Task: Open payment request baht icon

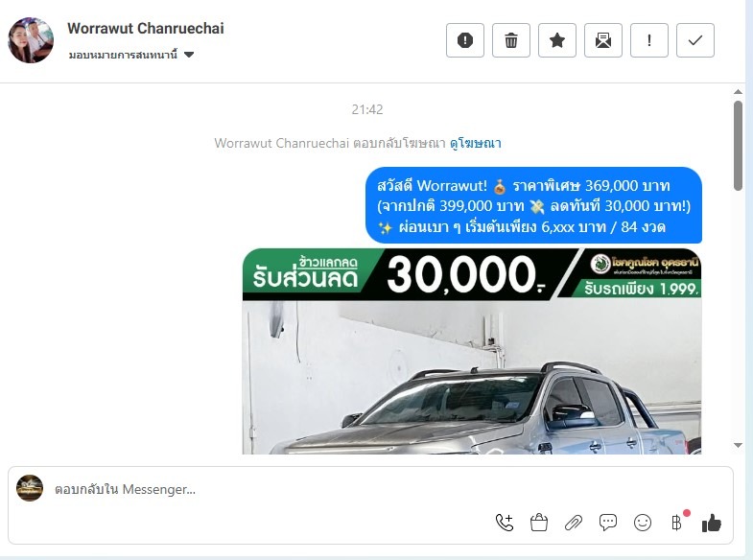Action: point(676,523)
